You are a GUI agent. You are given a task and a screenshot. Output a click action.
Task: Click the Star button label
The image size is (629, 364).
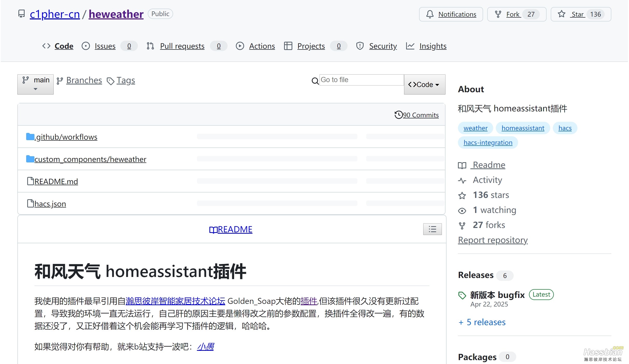(578, 14)
